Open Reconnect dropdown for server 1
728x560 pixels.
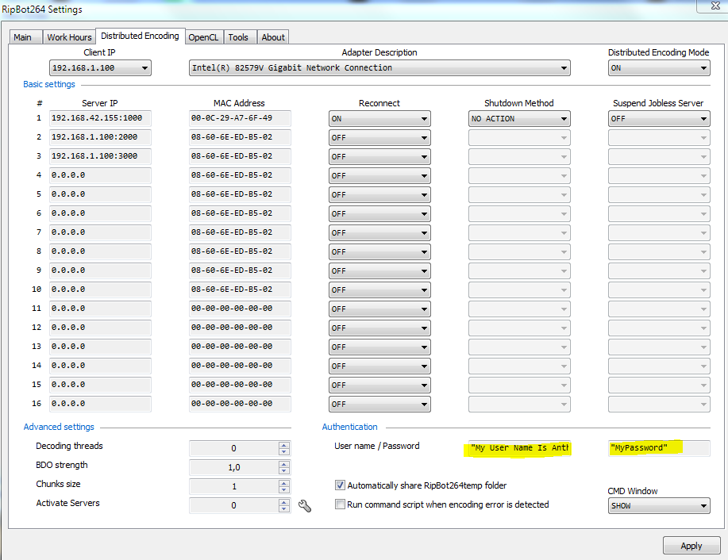[x=379, y=119]
